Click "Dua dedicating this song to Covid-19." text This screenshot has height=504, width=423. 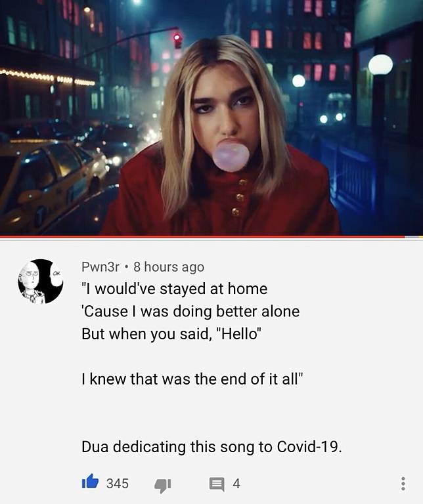click(x=212, y=446)
